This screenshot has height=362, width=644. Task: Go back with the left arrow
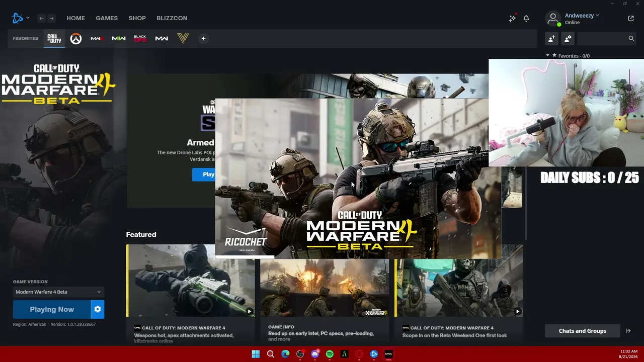[x=41, y=18]
